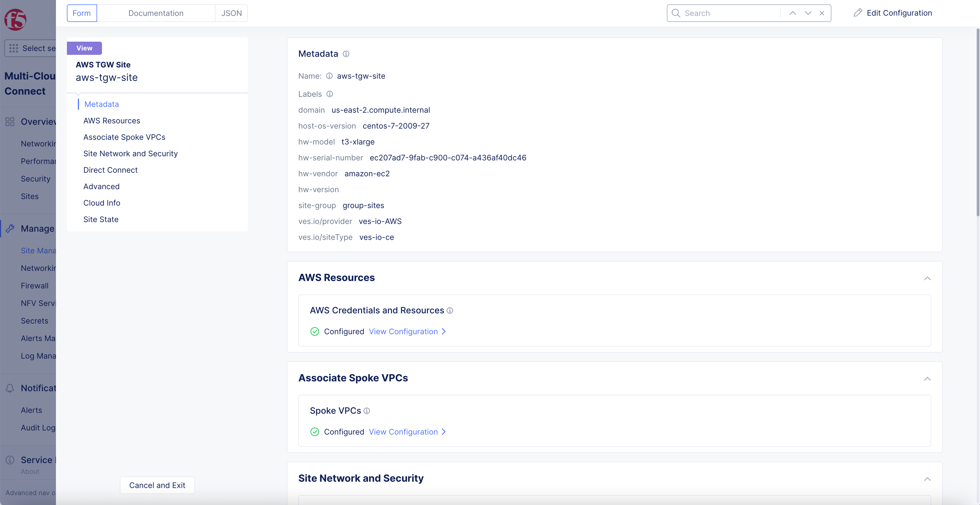Focus the Search input field
The height and width of the screenshot is (505, 980).
coord(730,13)
